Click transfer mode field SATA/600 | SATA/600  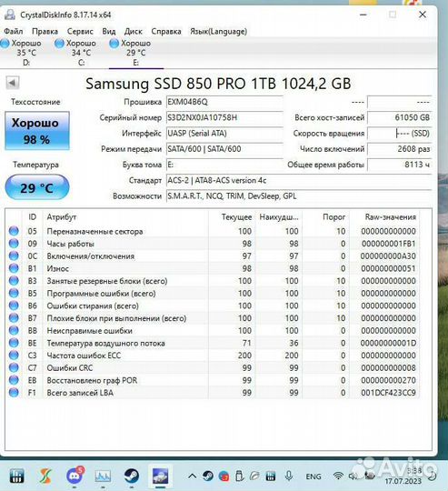point(224,149)
